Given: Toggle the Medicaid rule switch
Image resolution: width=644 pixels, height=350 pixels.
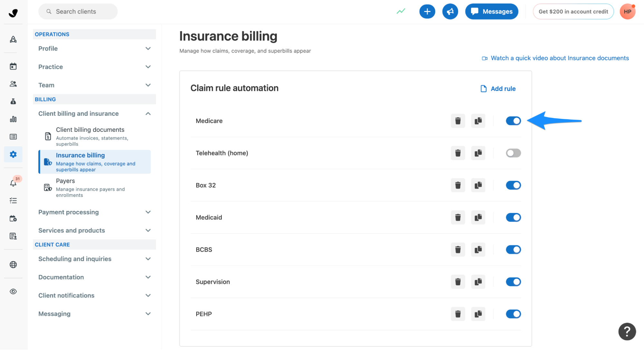Looking at the screenshot, I should 513,218.
